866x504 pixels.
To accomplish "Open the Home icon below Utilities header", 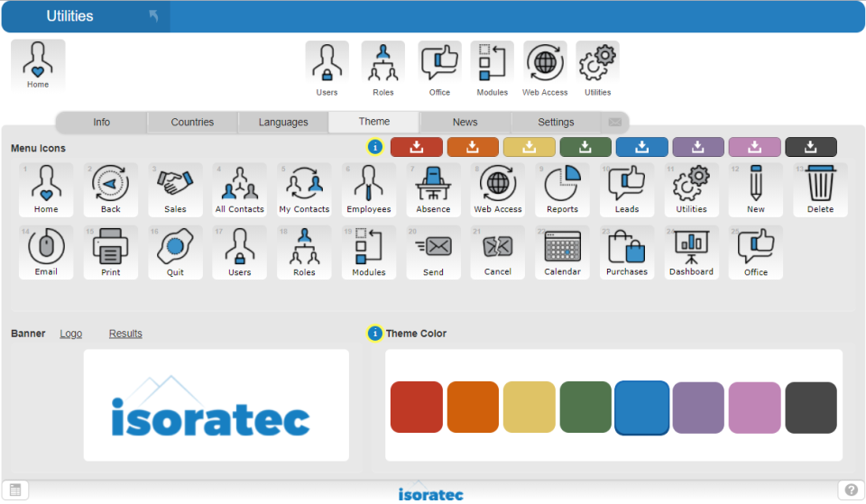I will (38, 65).
